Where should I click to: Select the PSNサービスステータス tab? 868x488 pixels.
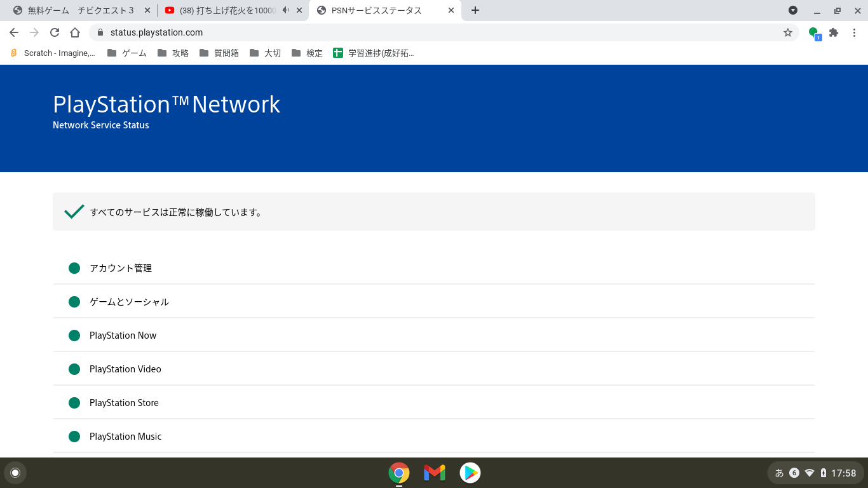click(384, 10)
